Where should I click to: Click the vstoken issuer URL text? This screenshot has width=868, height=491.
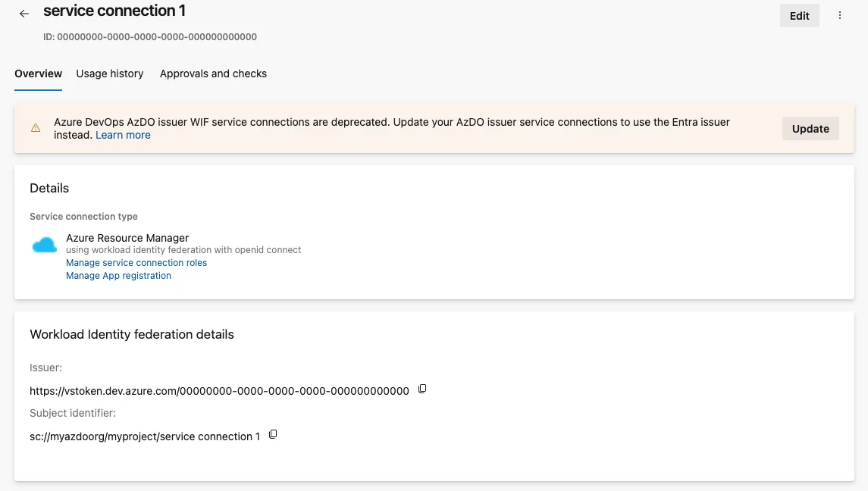coord(219,391)
